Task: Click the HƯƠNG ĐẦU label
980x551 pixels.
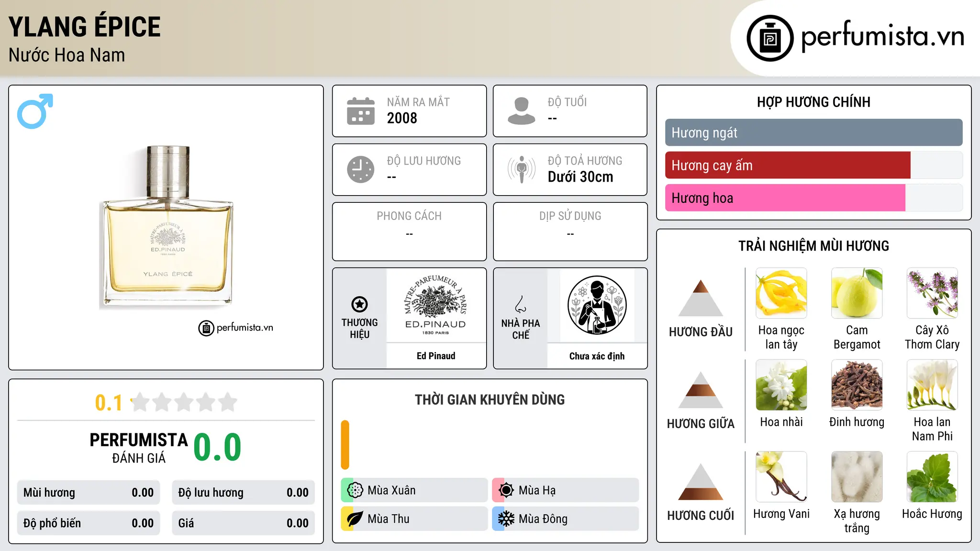Action: [x=701, y=332]
